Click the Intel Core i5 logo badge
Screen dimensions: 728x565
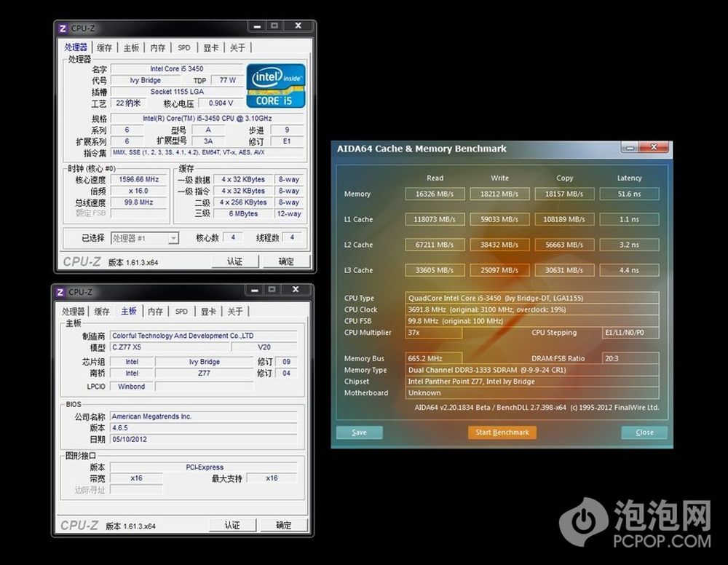pyautogui.click(x=276, y=86)
